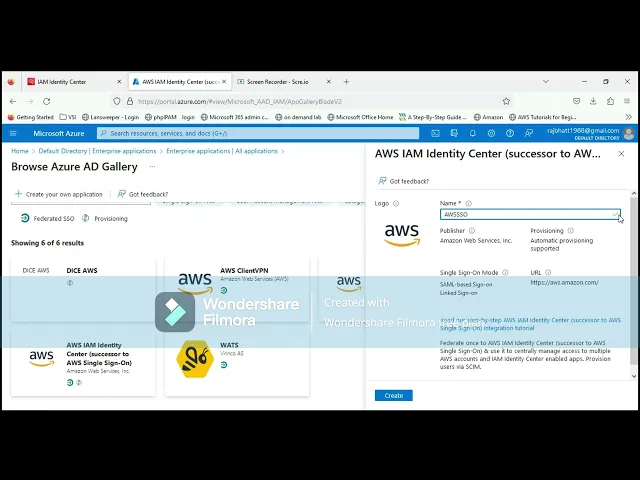Viewport: 640px width, 480px height.
Task: Open the Azure help question mark
Action: pyautogui.click(x=510, y=133)
